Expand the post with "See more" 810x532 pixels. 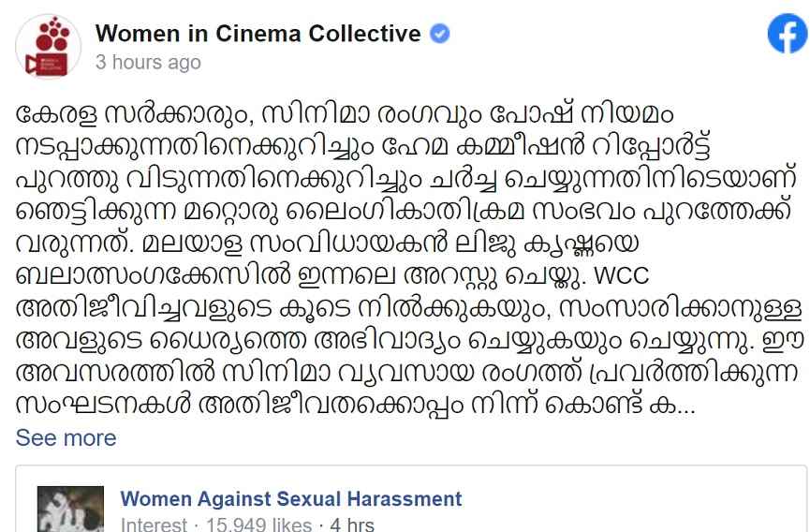click(66, 437)
